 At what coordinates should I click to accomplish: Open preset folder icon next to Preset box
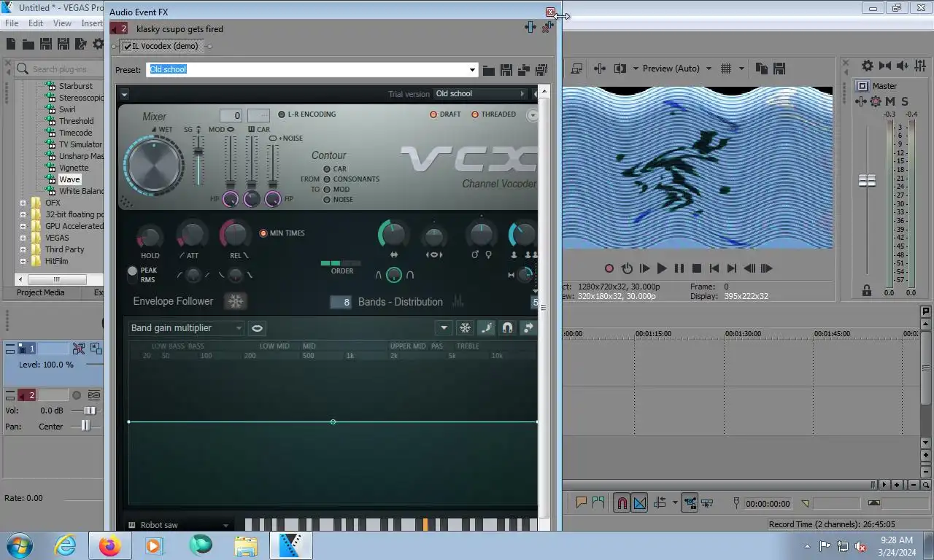point(489,70)
